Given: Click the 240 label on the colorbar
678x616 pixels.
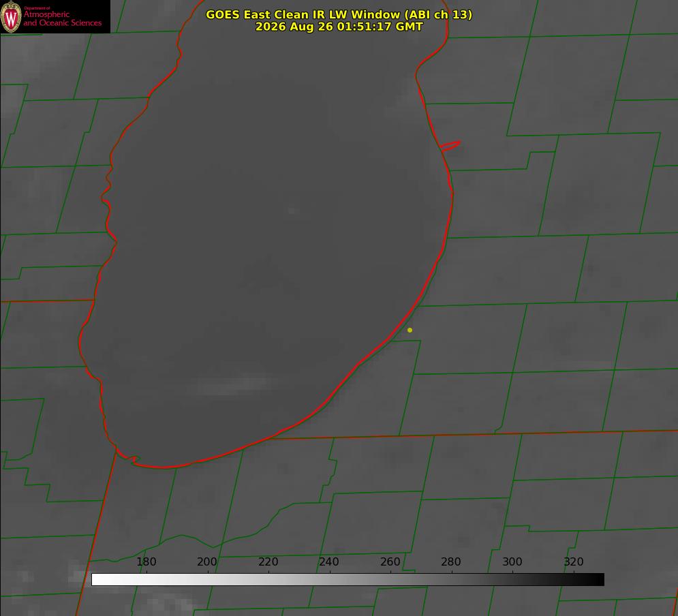Looking at the screenshot, I should [329, 561].
